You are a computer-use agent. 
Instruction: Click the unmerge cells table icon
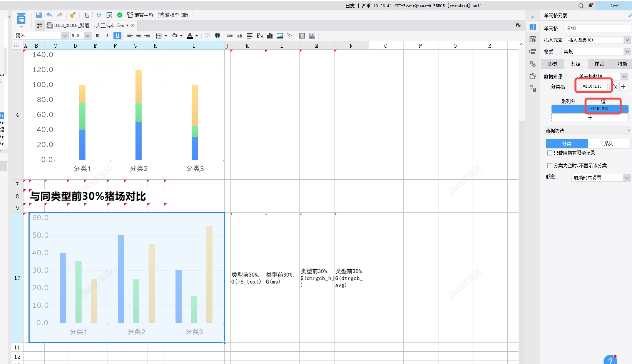pyautogui.click(x=217, y=36)
